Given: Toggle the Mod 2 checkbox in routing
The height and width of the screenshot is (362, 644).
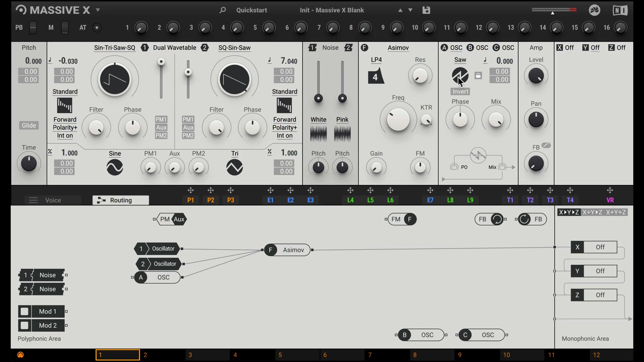Looking at the screenshot, I should coord(24,325).
